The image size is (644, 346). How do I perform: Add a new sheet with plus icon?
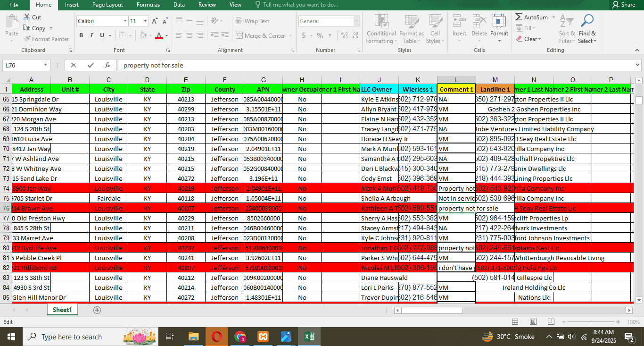point(97,310)
